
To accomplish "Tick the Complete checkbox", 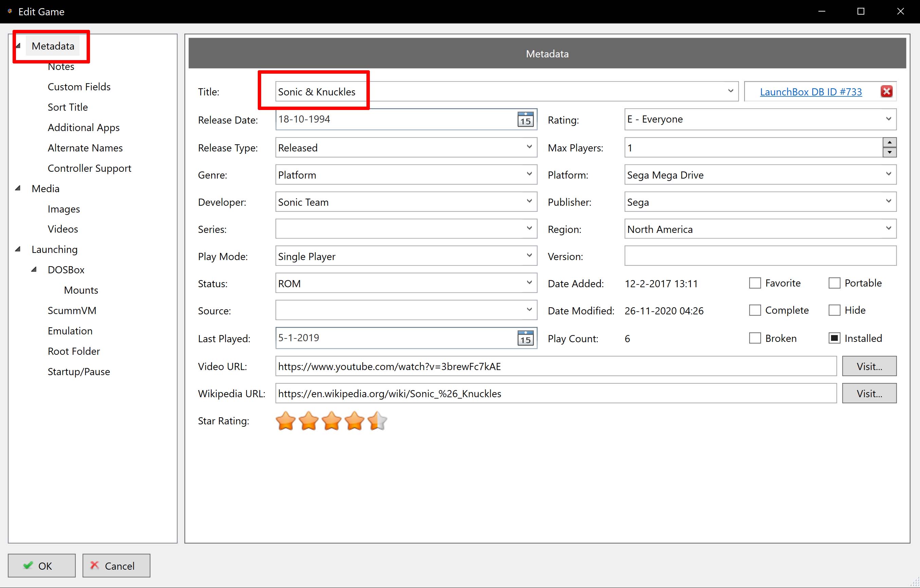I will point(755,310).
